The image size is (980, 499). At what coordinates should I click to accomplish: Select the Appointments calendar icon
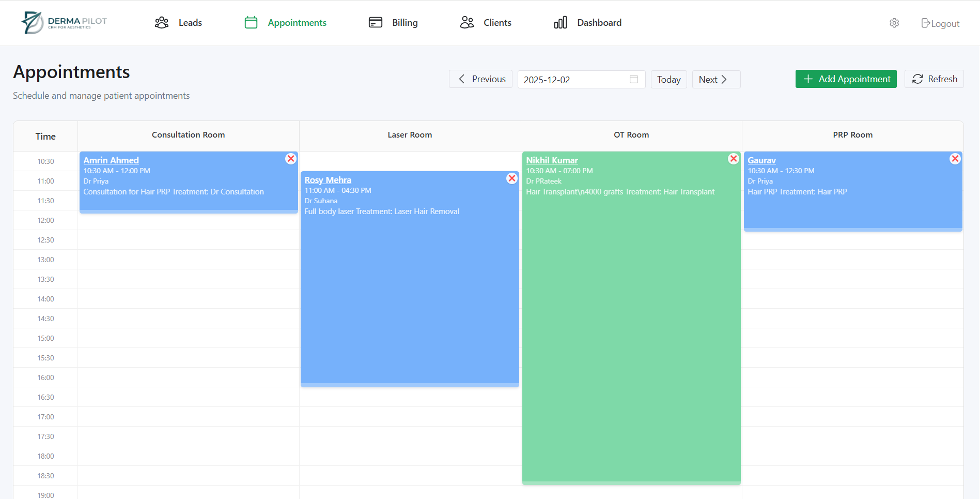[251, 22]
